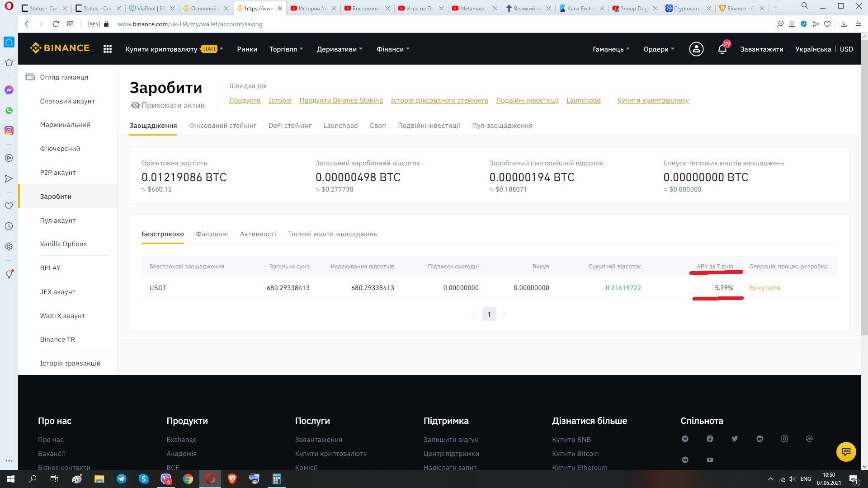Open Chrome from the Windows taskbar
Image resolution: width=868 pixels, height=488 pixels.
188,479
